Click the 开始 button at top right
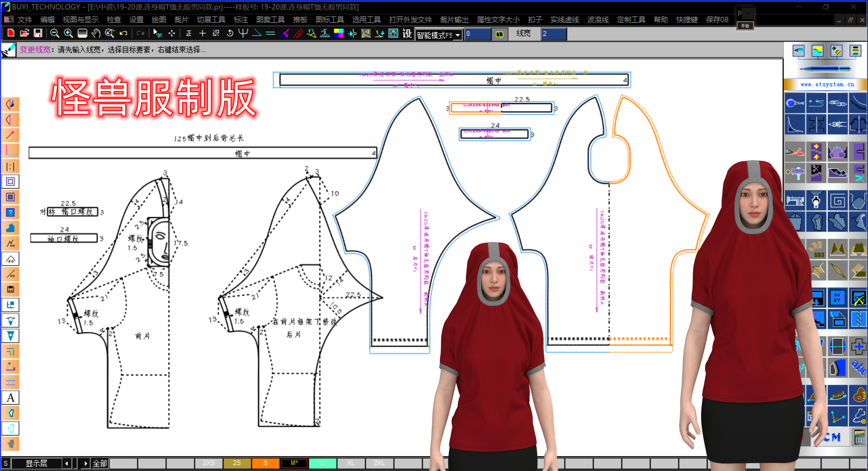Viewport: 868px width, 471px height. pyautogui.click(x=745, y=26)
